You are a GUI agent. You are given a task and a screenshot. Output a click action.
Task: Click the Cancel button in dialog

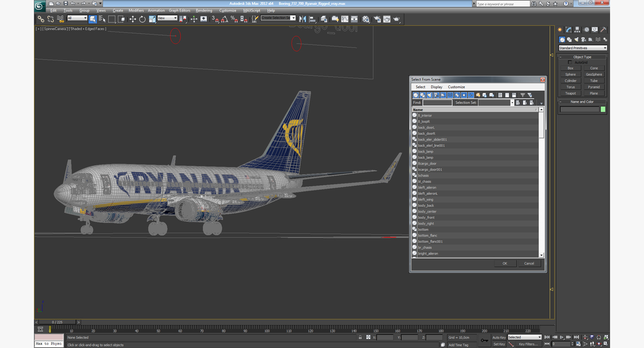coord(529,263)
